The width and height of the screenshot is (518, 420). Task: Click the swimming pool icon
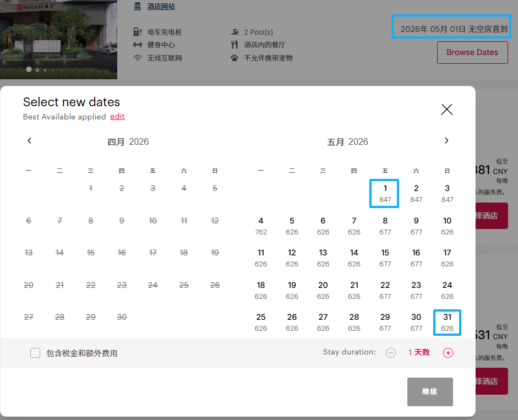coord(235,32)
